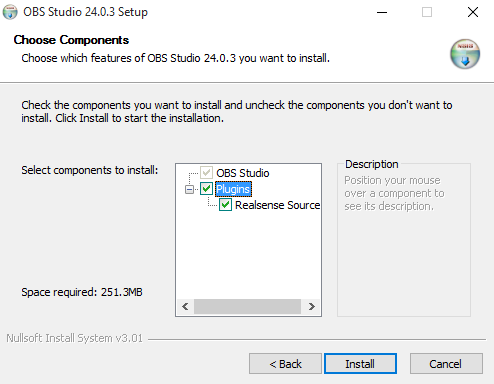Collapse the Plugins tree node

189,189
